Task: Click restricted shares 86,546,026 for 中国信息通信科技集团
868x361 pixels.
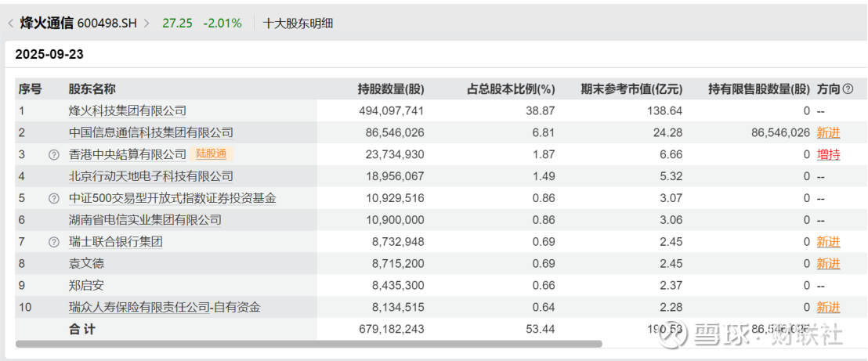Action: pos(780,132)
